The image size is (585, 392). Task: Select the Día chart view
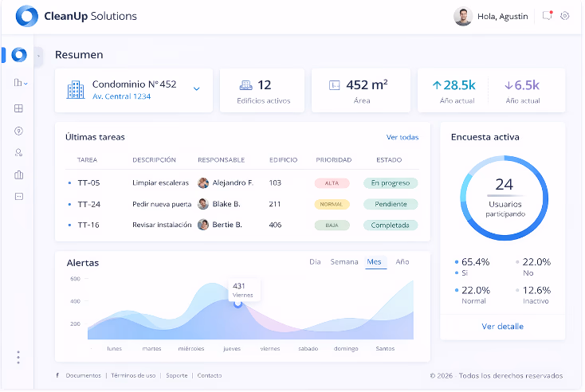click(315, 261)
